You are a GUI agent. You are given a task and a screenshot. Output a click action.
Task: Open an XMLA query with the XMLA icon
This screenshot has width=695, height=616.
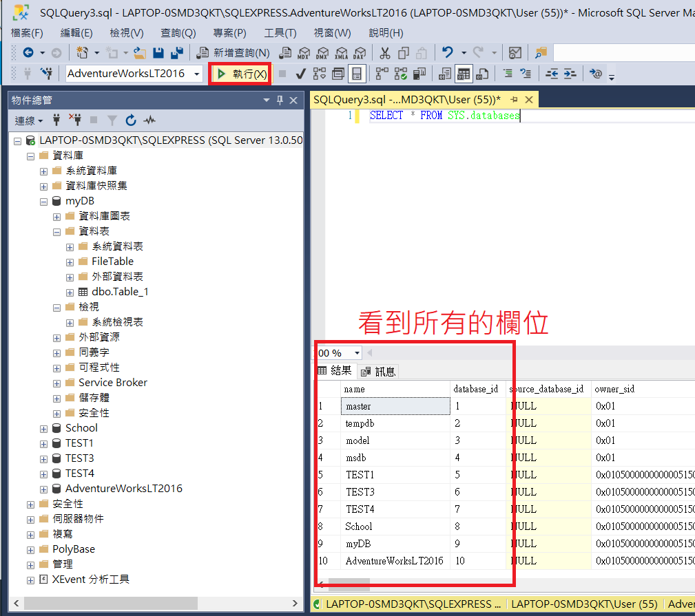click(341, 53)
